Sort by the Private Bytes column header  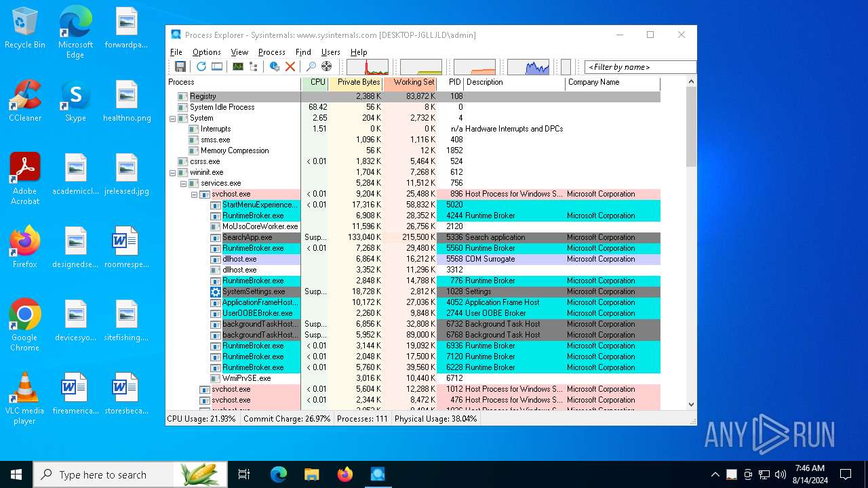point(355,83)
